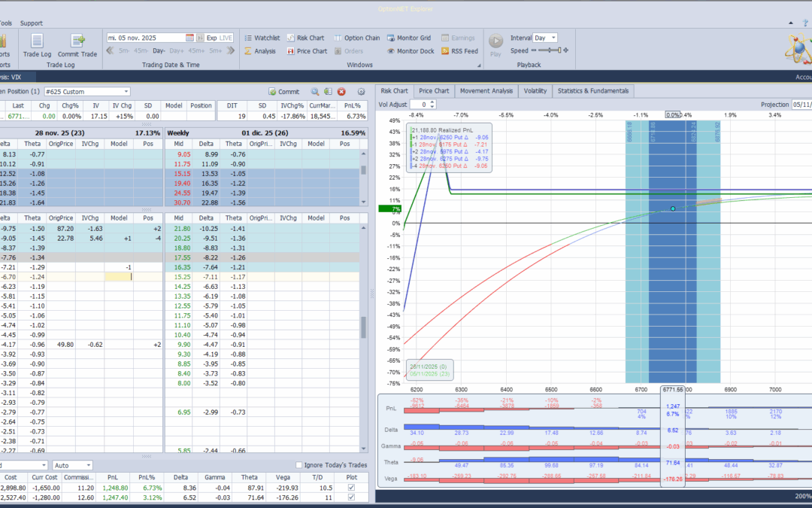Click the settings gear in position toolbar
This screenshot has width=812, height=508.
click(361, 91)
